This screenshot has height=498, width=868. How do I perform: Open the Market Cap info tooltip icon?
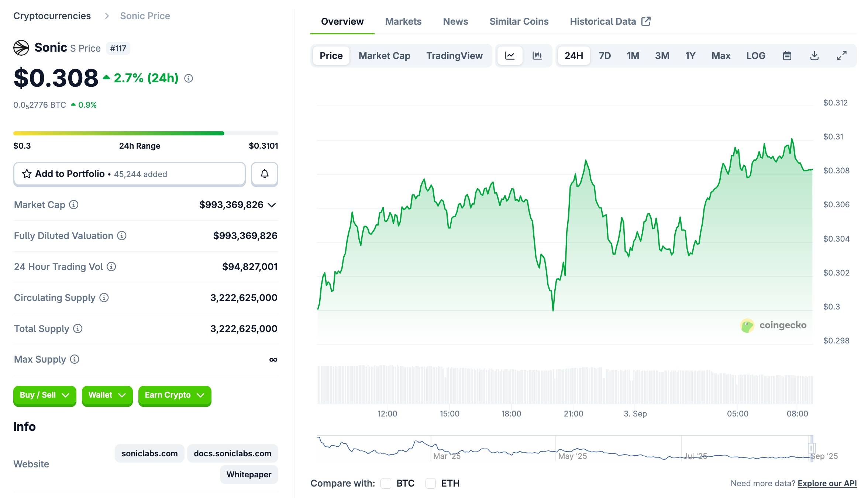point(74,205)
